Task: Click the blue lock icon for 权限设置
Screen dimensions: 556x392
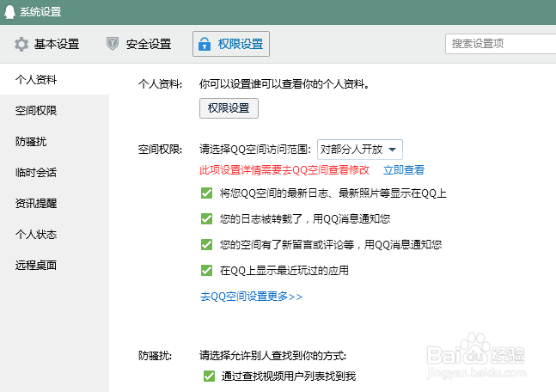Action: tap(205, 44)
